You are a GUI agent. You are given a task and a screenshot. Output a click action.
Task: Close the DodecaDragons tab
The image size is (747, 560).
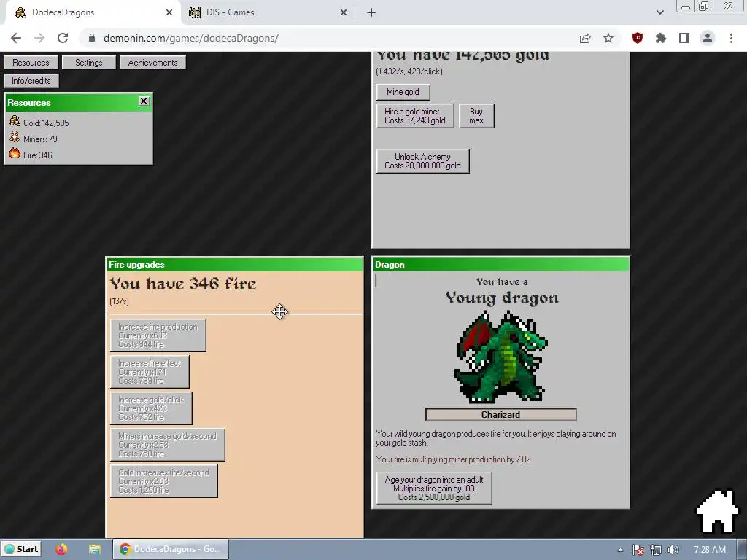click(169, 12)
